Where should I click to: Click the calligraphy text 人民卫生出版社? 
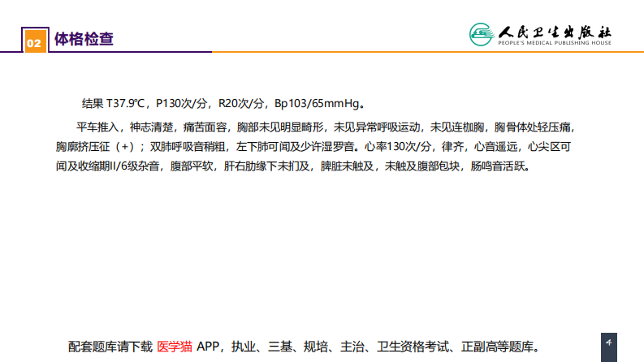[x=555, y=31]
